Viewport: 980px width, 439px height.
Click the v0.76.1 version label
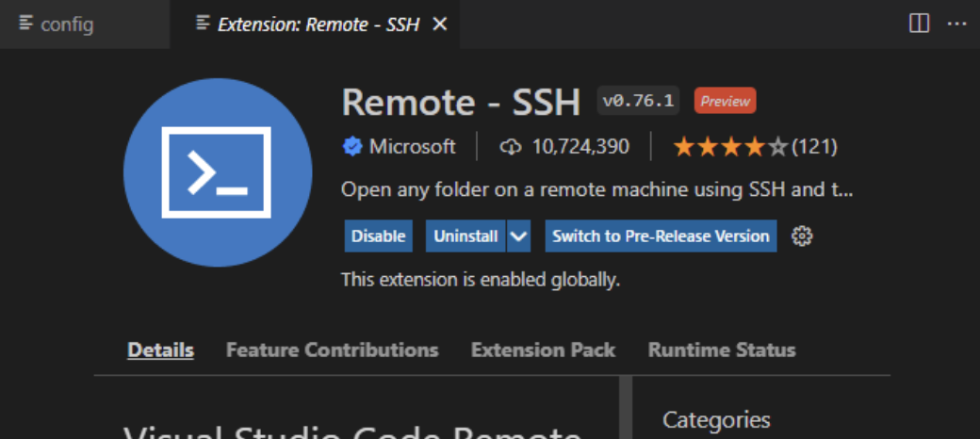(638, 101)
